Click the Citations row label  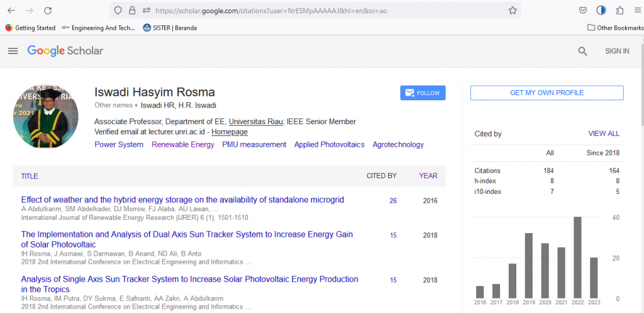click(x=487, y=171)
